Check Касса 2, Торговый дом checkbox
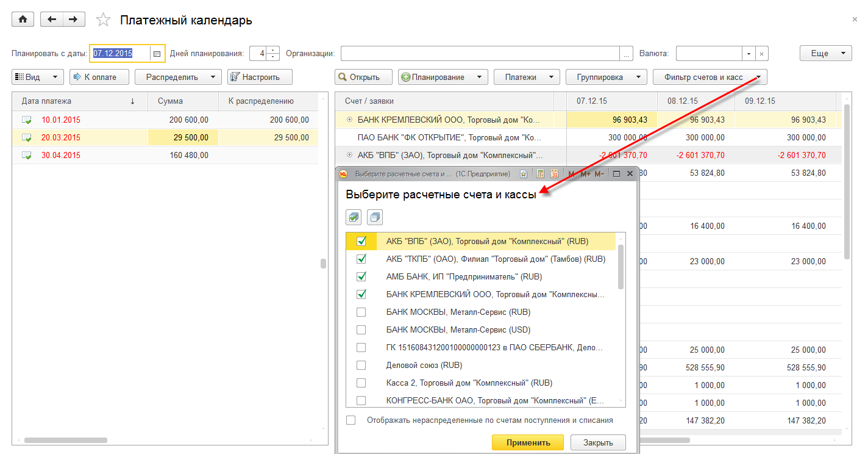 pos(361,383)
